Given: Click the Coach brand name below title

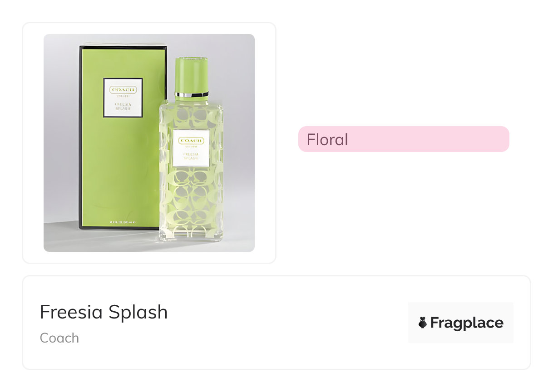Looking at the screenshot, I should [59, 338].
